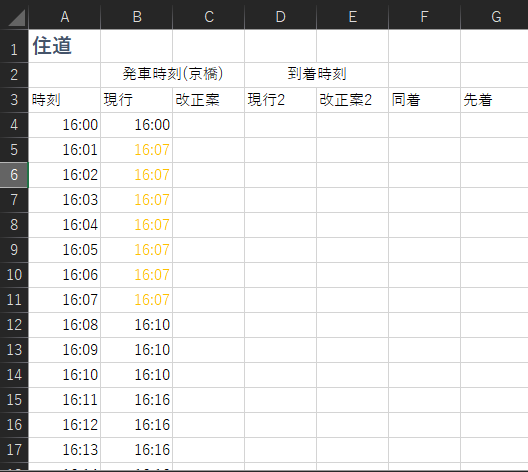Click cell A15 showing 16:11

click(65, 400)
